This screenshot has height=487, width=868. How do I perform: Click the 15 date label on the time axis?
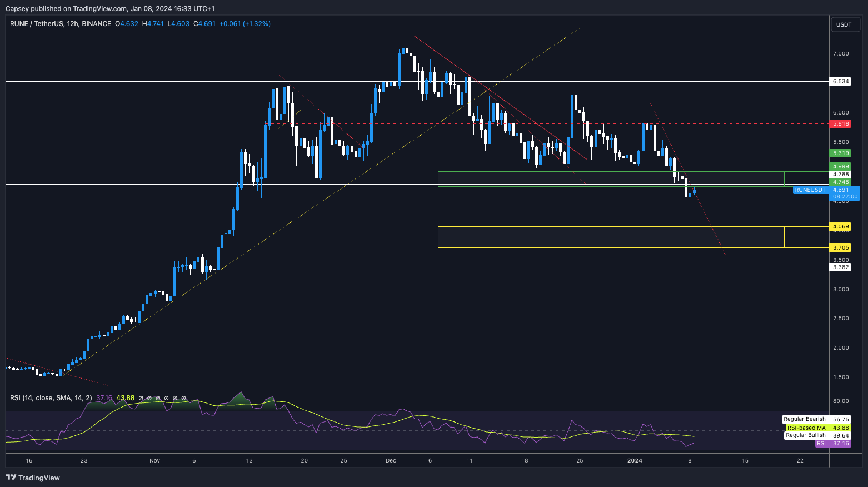click(x=745, y=461)
